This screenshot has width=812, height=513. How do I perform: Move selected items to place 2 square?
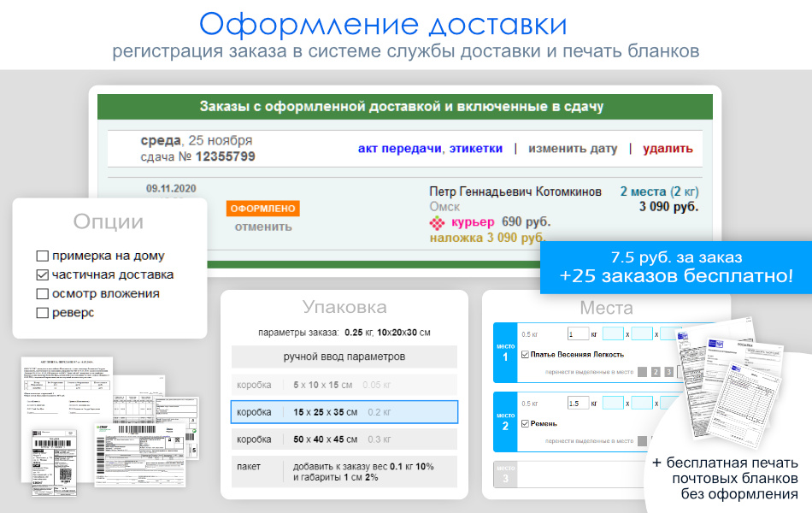pos(656,372)
